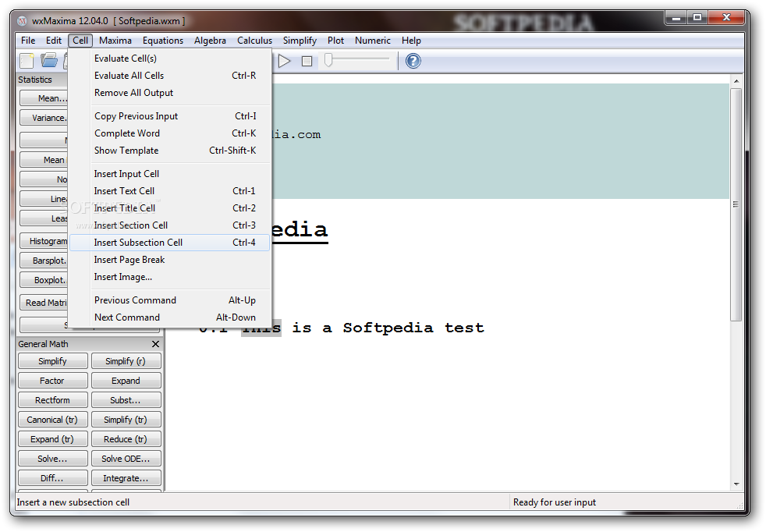This screenshot has height=532, width=766.
Task: Click the Expand button
Action: (126, 381)
